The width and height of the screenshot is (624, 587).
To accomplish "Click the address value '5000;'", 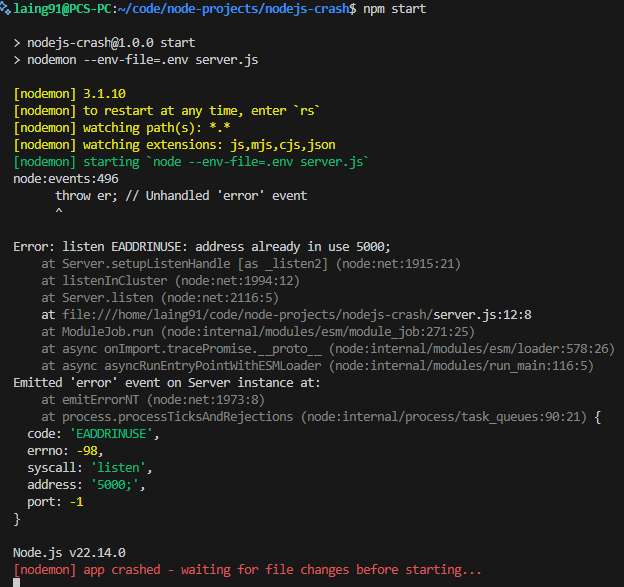I will coord(115,485).
